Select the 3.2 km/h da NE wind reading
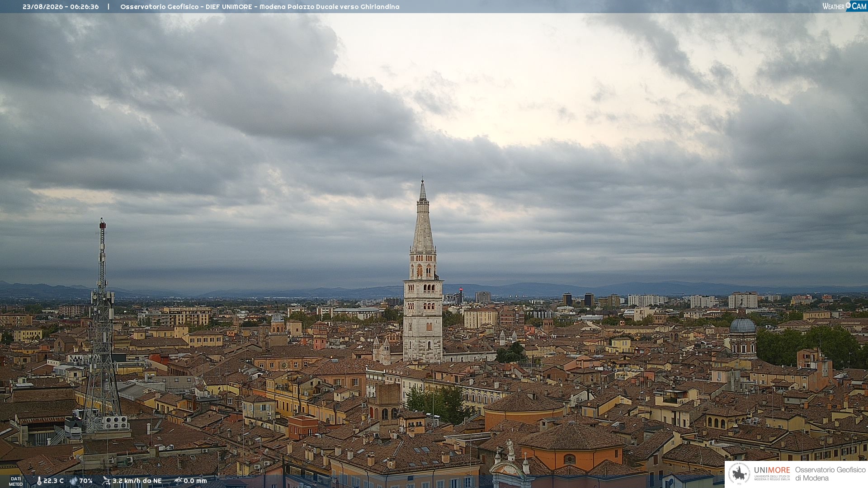This screenshot has width=868, height=488. pos(137,481)
